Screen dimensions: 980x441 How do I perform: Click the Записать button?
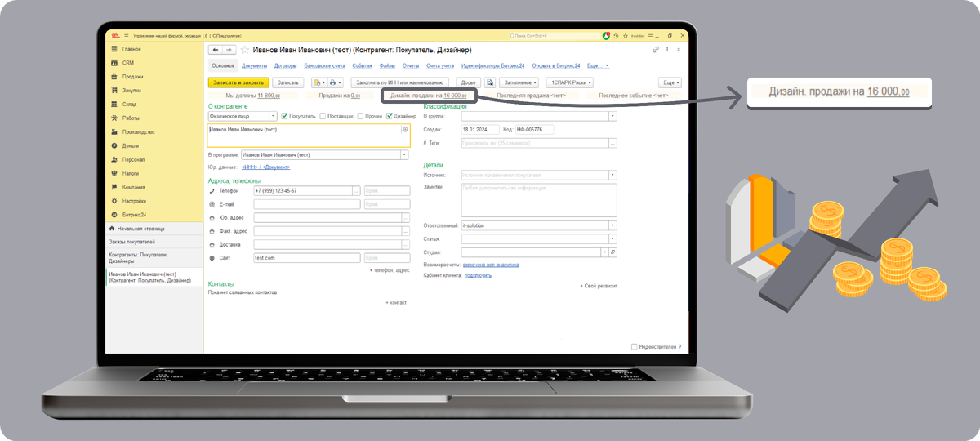click(x=288, y=82)
